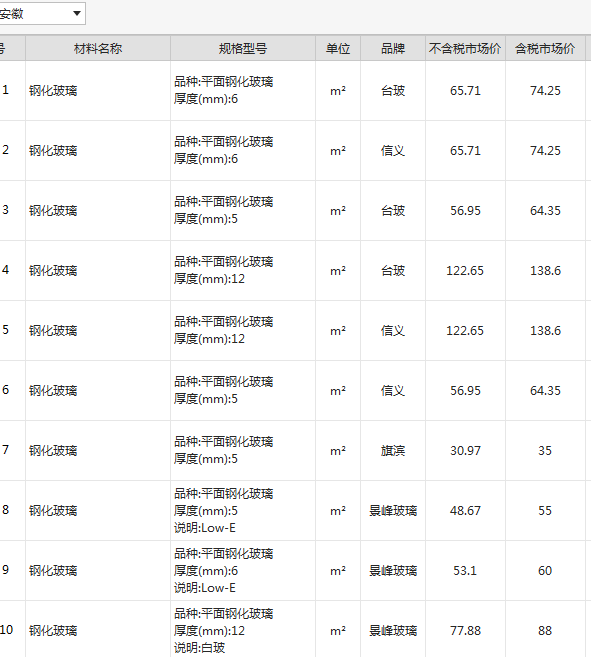Image resolution: width=591 pixels, height=657 pixels.
Task: Click the 品牌 column header
Action: (x=393, y=49)
